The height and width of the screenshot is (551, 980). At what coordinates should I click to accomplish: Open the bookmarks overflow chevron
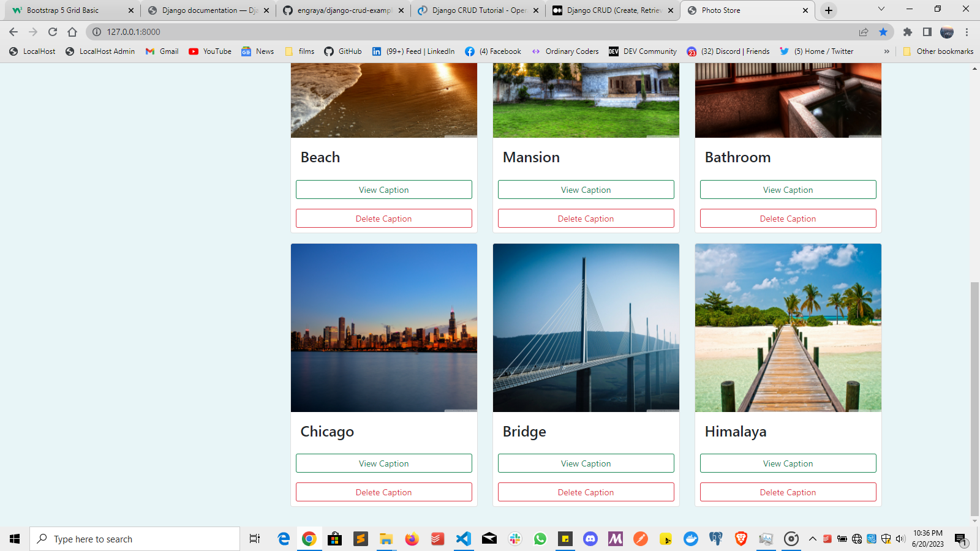pos(886,51)
